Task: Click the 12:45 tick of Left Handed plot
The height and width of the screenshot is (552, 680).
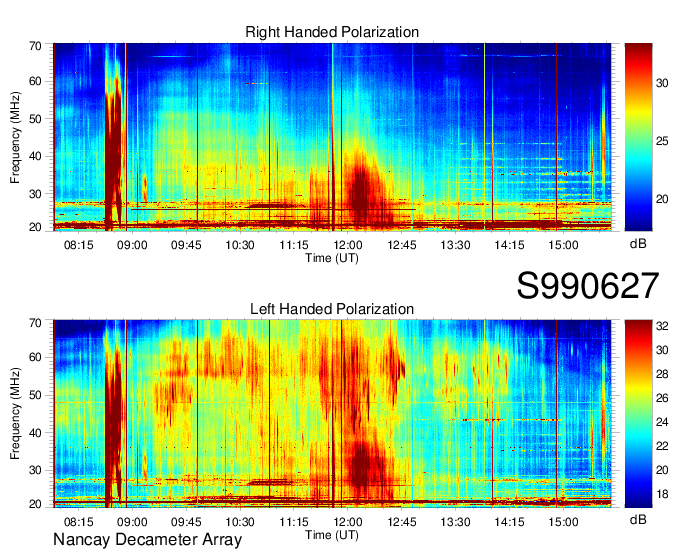Action: [x=402, y=522]
